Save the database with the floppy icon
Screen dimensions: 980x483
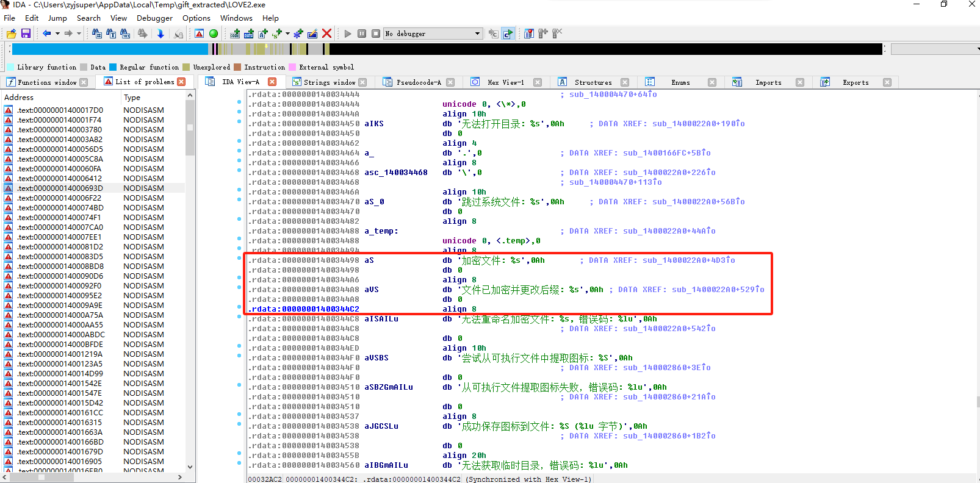coord(26,34)
